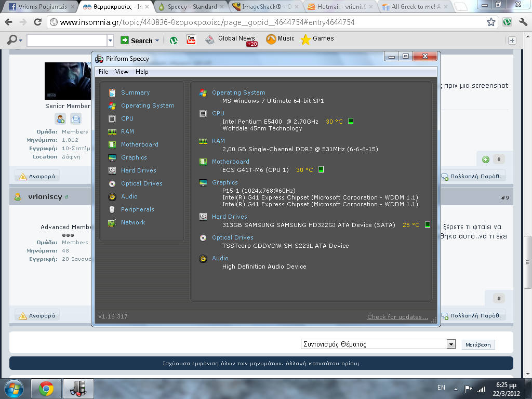Click the Check for updates link

coord(397,317)
